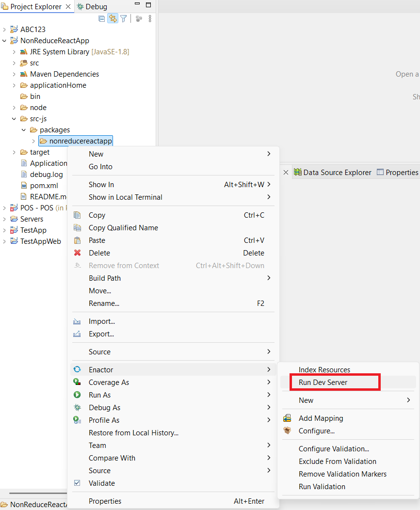Choose Move... from context menu

pos(174,291)
